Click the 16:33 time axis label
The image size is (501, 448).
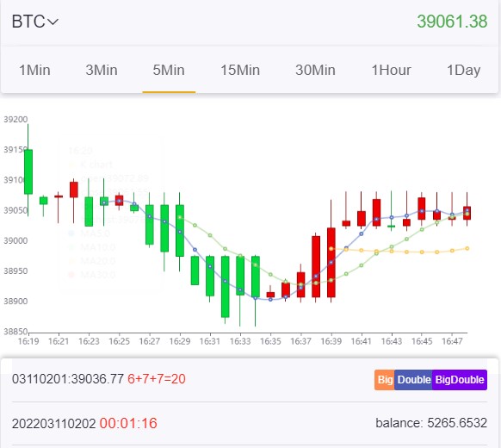click(x=240, y=341)
